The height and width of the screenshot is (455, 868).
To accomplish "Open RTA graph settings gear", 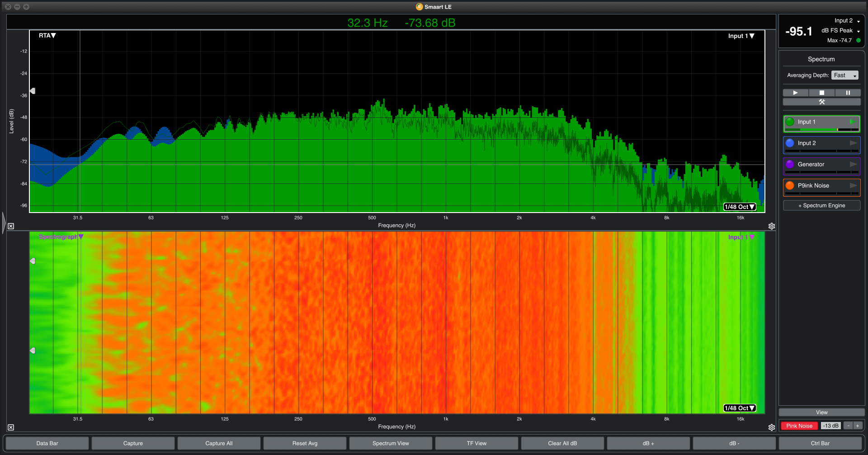I will point(772,226).
